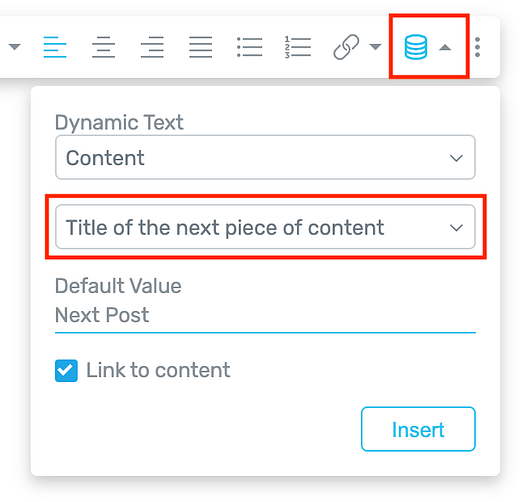
Task: Align text left
Action: click(55, 47)
